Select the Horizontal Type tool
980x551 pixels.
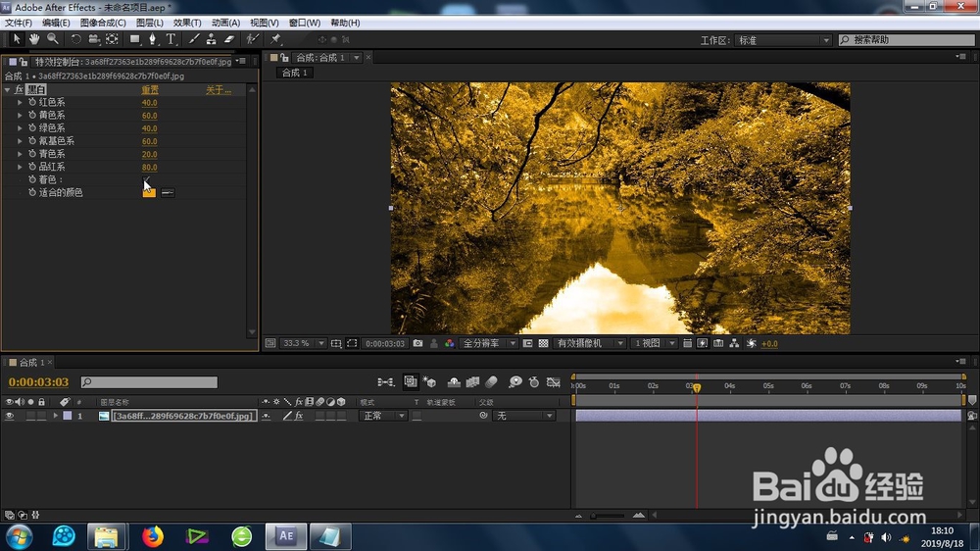coord(171,39)
